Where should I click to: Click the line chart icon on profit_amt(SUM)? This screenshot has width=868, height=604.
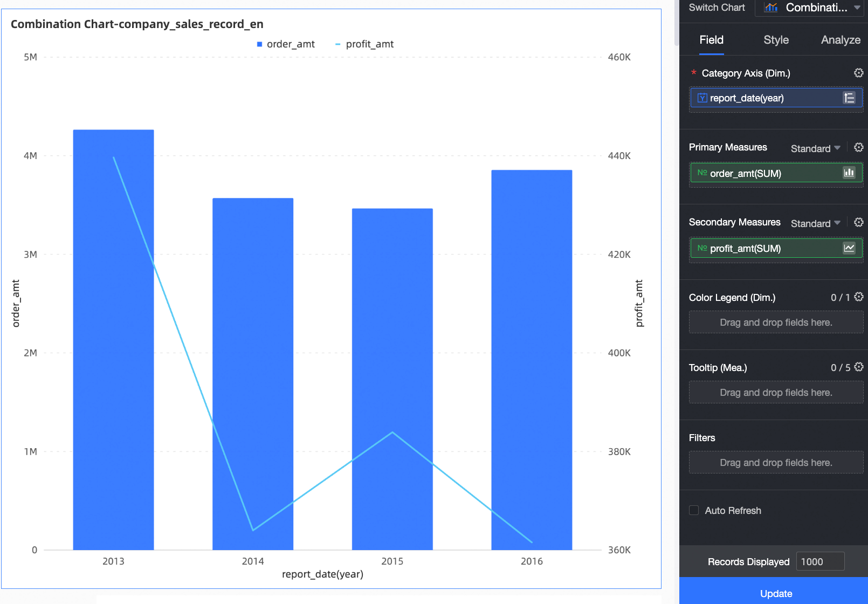(849, 248)
